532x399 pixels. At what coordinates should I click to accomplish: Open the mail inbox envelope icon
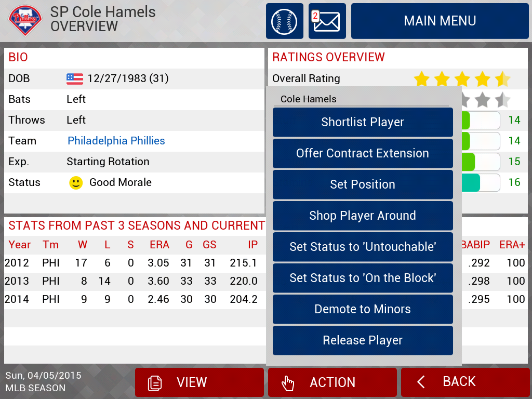[x=327, y=21]
